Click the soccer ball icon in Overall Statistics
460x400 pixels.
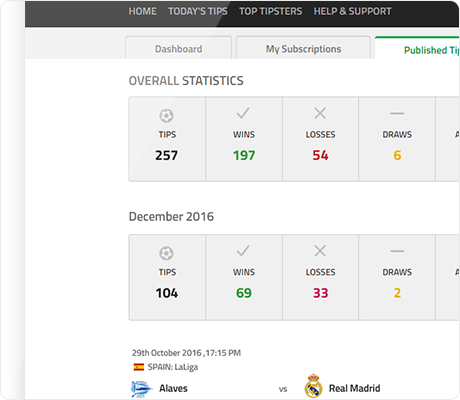point(166,116)
